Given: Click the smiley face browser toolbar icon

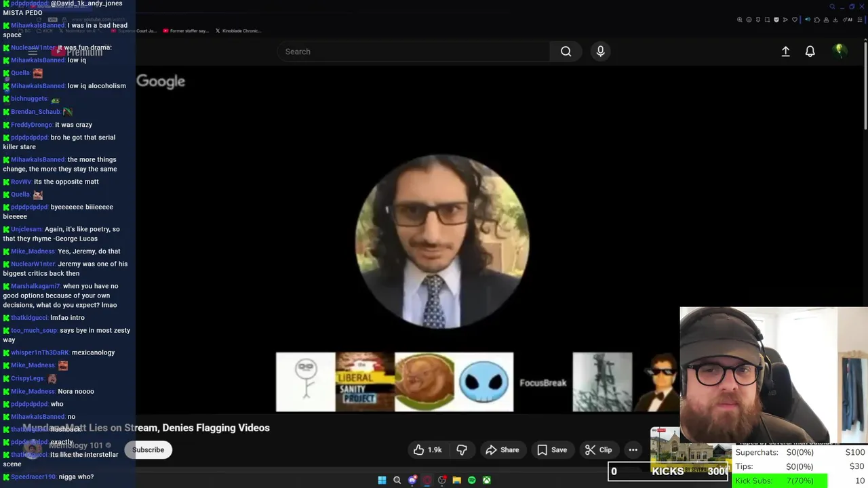Looking at the screenshot, I should pos(749,20).
